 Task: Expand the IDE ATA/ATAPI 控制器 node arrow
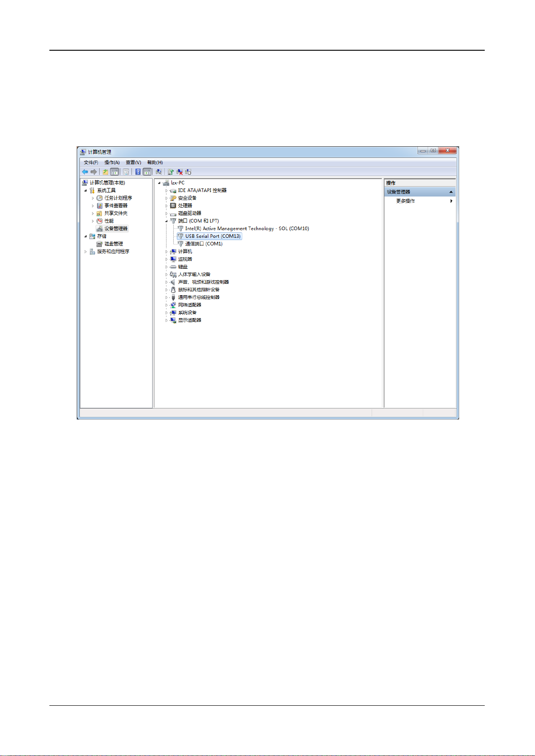coord(167,190)
